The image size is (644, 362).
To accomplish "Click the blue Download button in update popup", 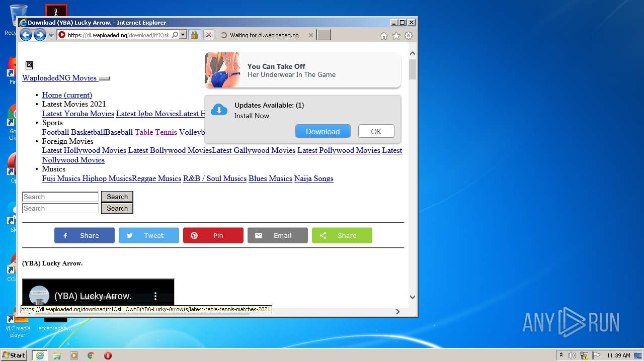I will 323,131.
